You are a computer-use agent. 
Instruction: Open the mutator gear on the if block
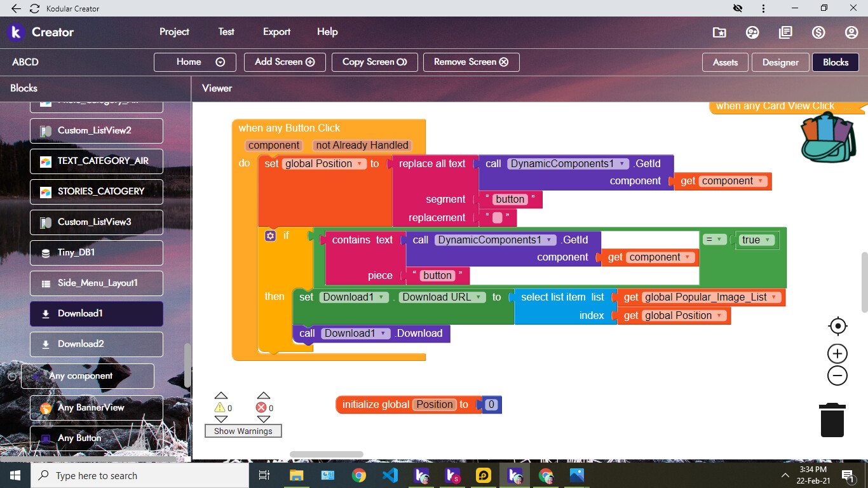(270, 236)
